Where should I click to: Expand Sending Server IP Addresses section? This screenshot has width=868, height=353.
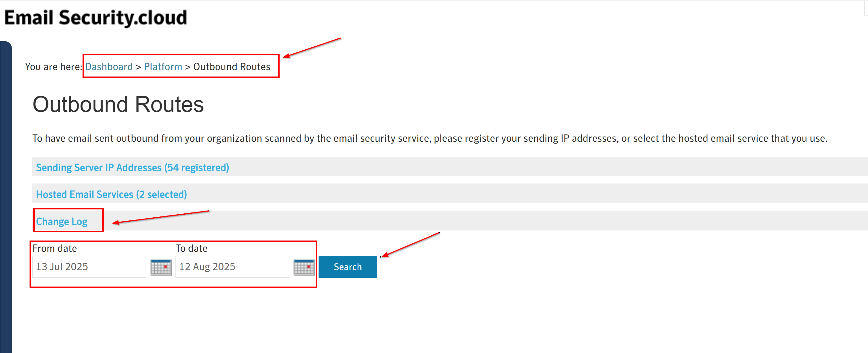coord(132,168)
